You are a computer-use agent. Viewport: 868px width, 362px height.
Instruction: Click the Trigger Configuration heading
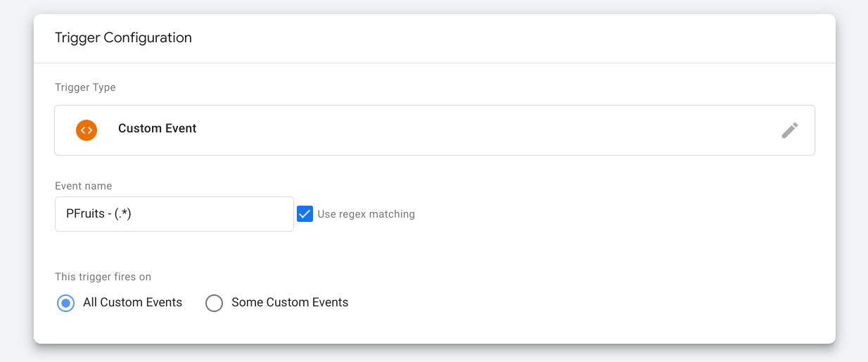(123, 38)
